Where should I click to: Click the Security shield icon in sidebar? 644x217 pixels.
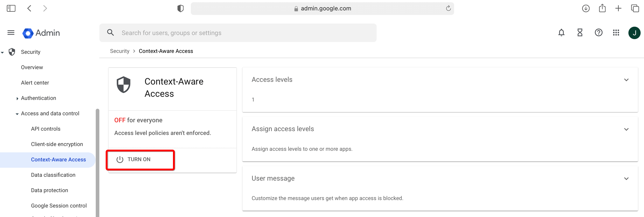pyautogui.click(x=12, y=52)
